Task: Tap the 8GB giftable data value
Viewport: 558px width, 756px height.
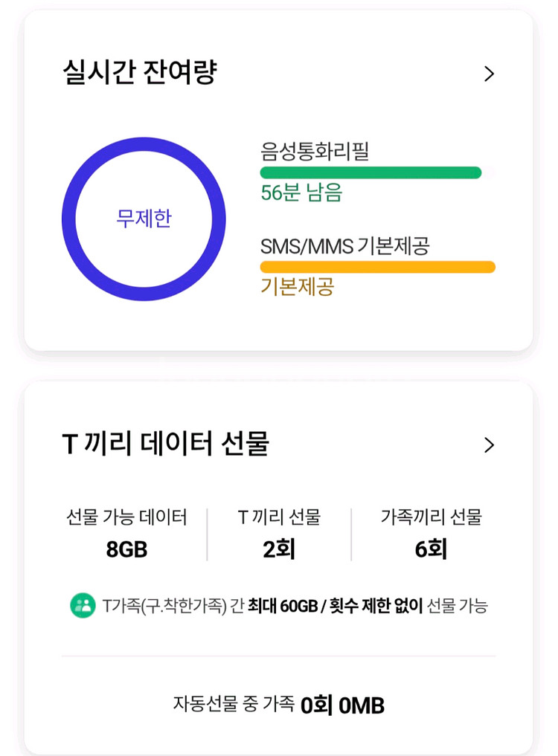Action: (x=126, y=549)
